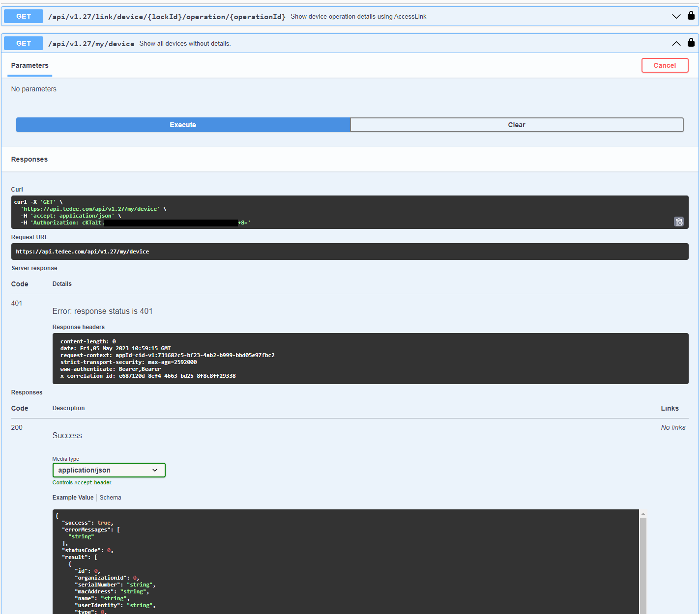This screenshot has width=700, height=614.
Task: Expand the operation/{operationId} endpoint chevron
Action: [676, 16]
